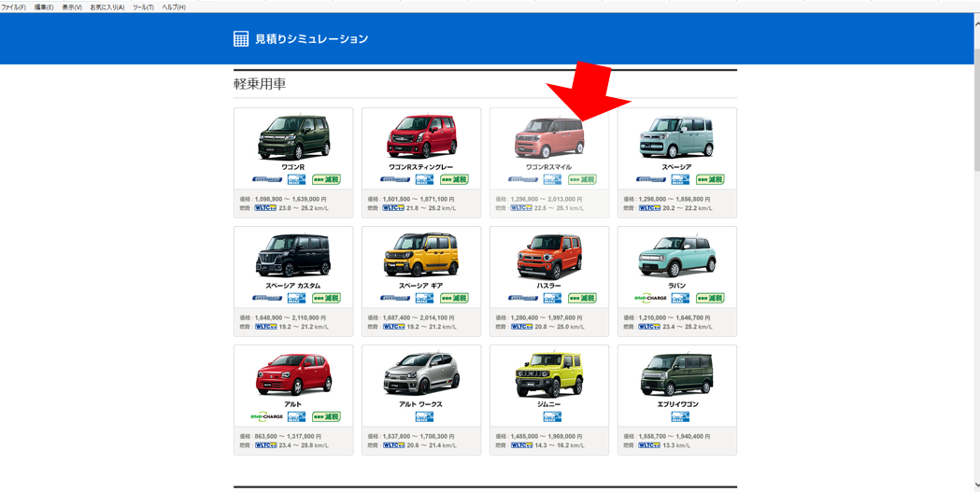Viewport: 980px width, 492px height.
Task: Select the pink ワゴンRスマイル car image
Action: (x=548, y=136)
